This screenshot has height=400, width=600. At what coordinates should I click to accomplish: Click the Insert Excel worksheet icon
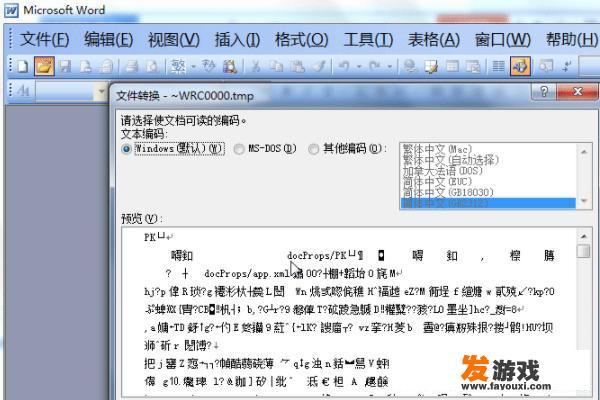pyautogui.click(x=473, y=67)
